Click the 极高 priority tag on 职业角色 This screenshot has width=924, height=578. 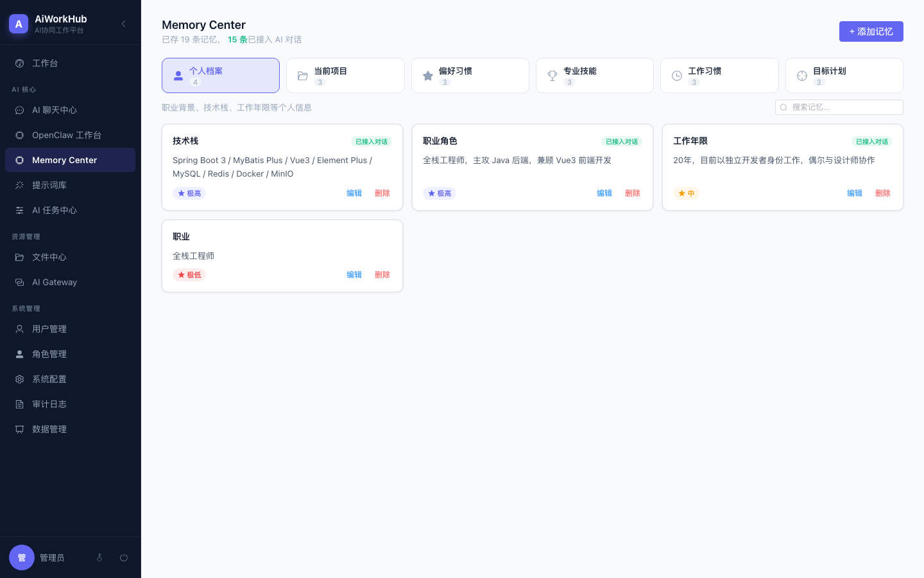point(440,193)
